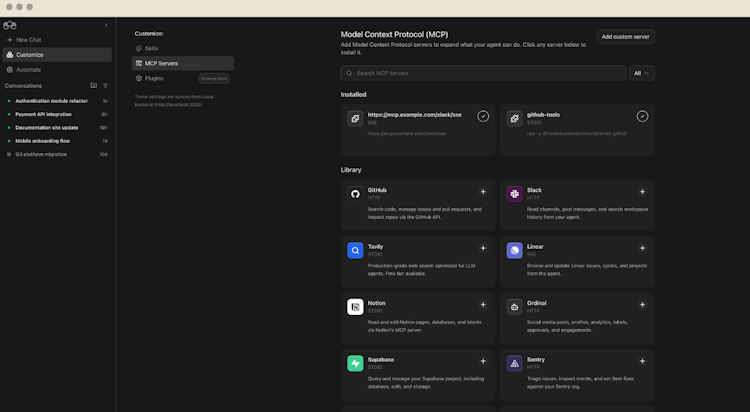Toggle the checkmark on github-tools server
750x412 pixels.
tap(642, 116)
